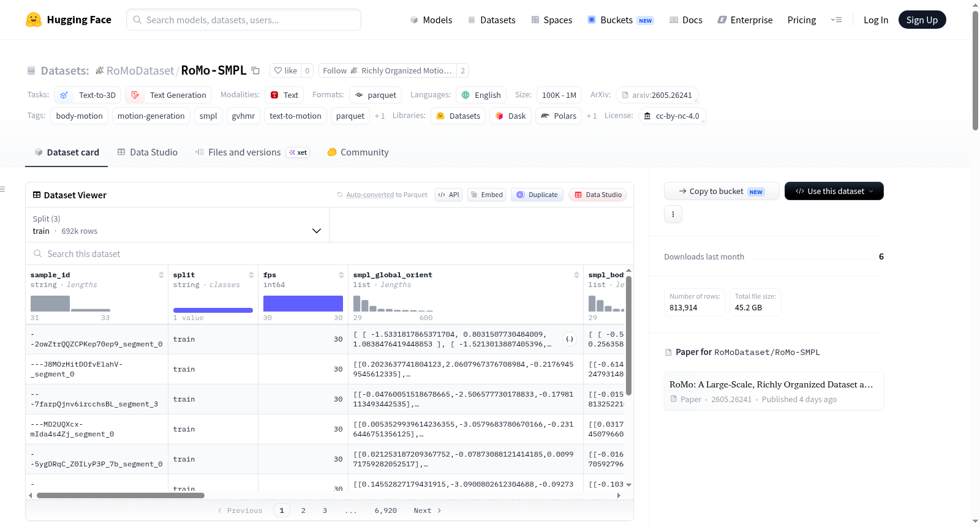This screenshot has width=980, height=527.
Task: Open Buckets in the top navigation
Action: (x=620, y=20)
